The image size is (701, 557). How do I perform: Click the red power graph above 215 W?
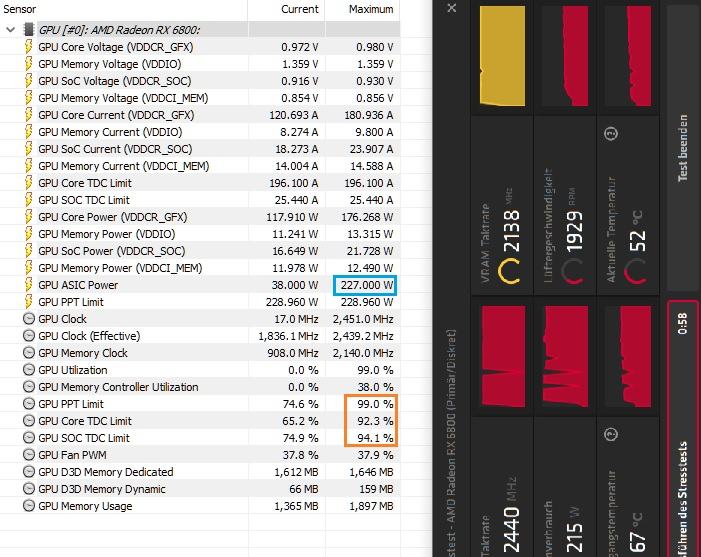tap(566, 356)
